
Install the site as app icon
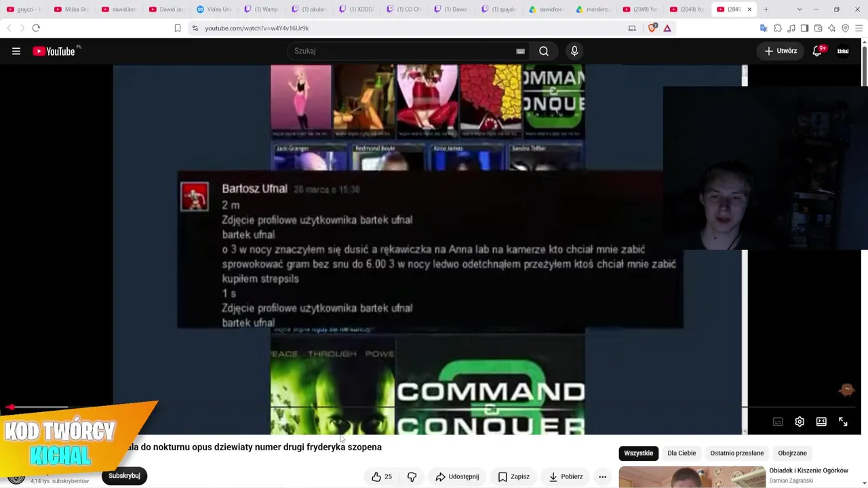click(x=632, y=28)
